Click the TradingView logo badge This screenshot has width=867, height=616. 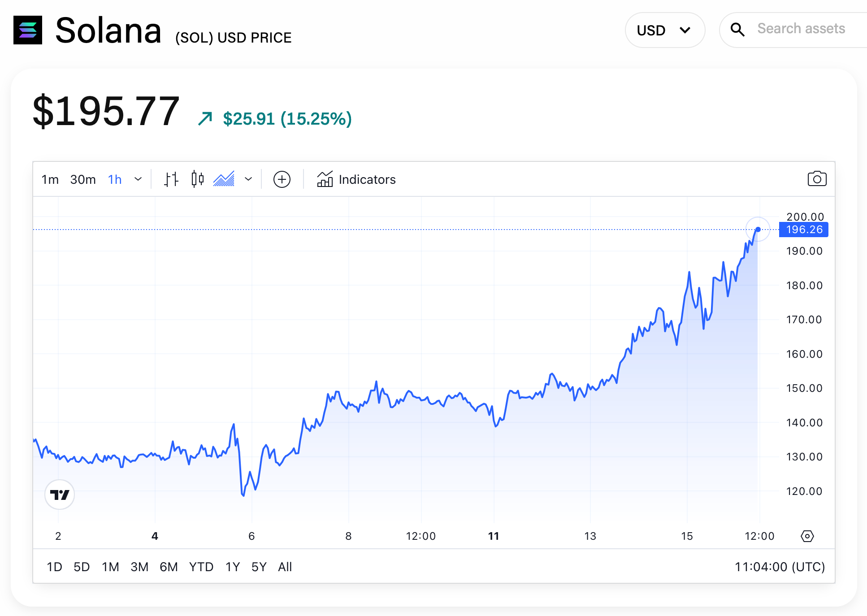(60, 495)
